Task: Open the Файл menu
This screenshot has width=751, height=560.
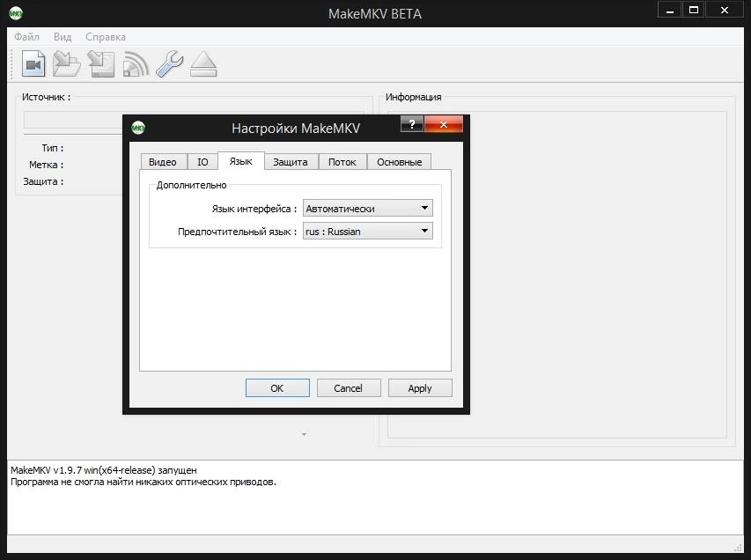Action: click(26, 37)
